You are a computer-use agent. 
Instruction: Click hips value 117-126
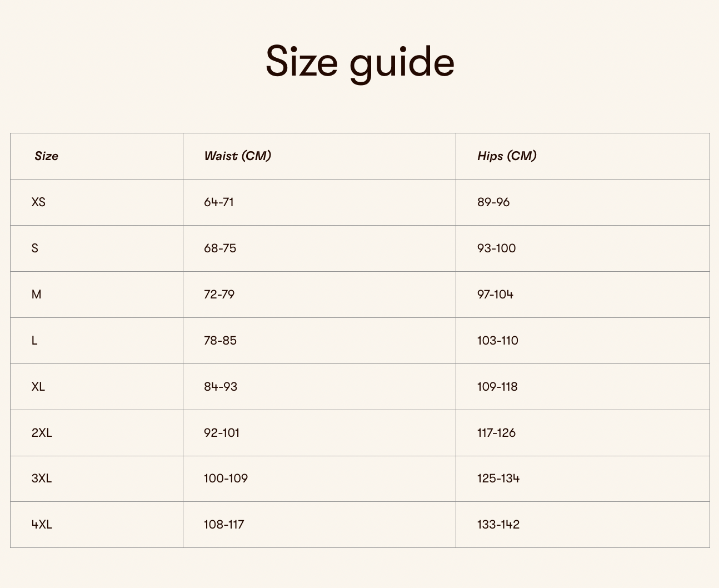pos(496,433)
